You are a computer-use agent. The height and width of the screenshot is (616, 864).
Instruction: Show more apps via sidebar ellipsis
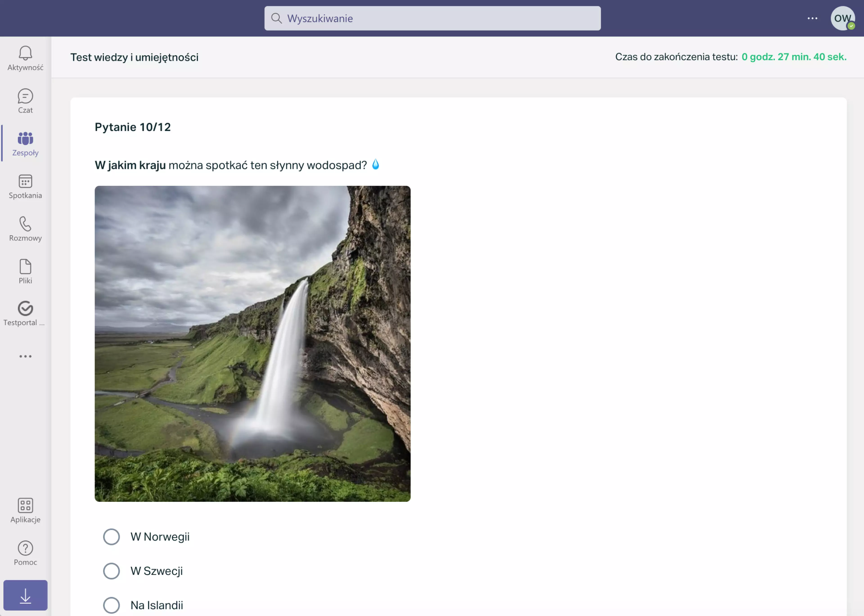coord(25,356)
